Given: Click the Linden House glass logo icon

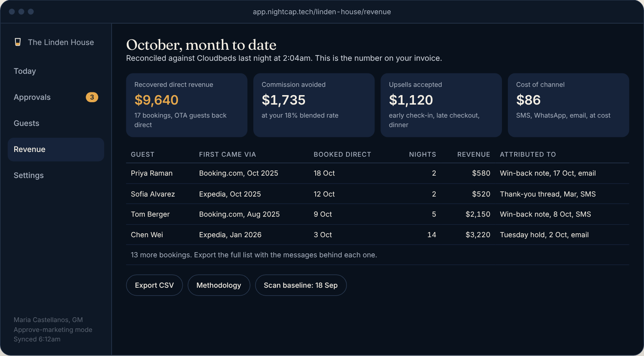Looking at the screenshot, I should 18,42.
